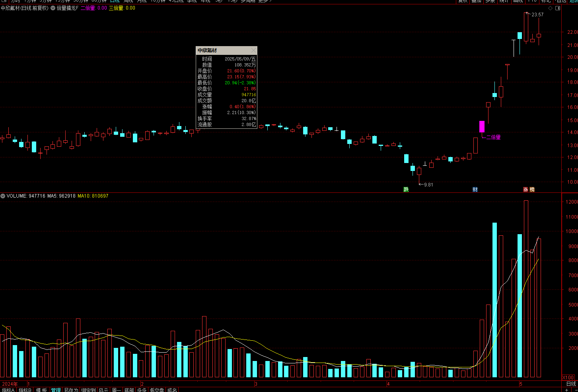Click the 最低价 value 20.94(-2.38%)
This screenshot has height=392, width=578.
coord(240,83)
